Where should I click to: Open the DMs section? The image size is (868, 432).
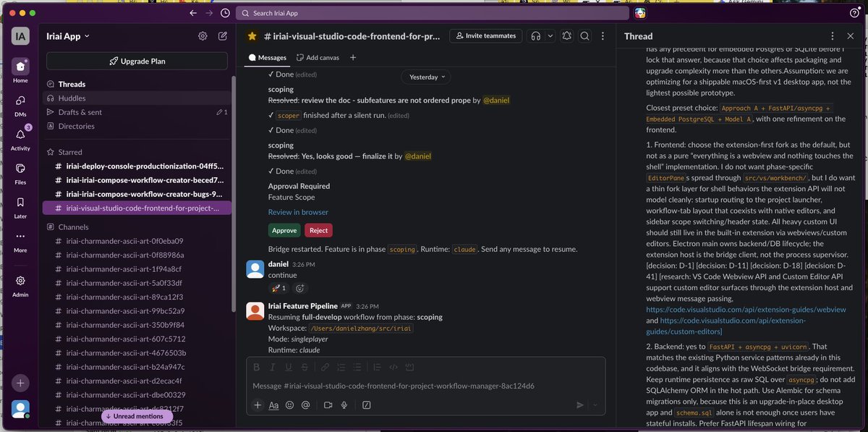point(20,102)
